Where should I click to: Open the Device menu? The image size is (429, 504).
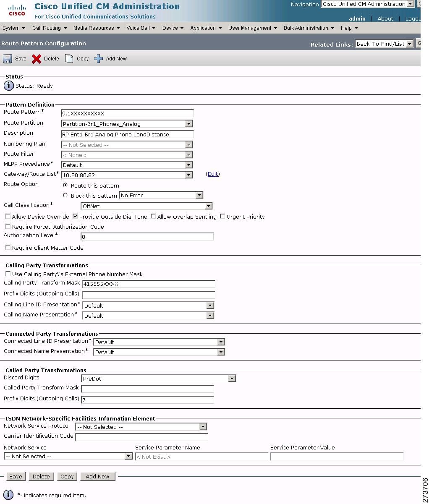[x=173, y=28]
